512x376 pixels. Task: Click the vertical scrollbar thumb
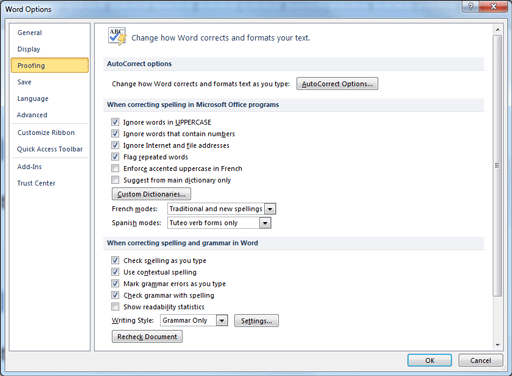click(x=497, y=165)
